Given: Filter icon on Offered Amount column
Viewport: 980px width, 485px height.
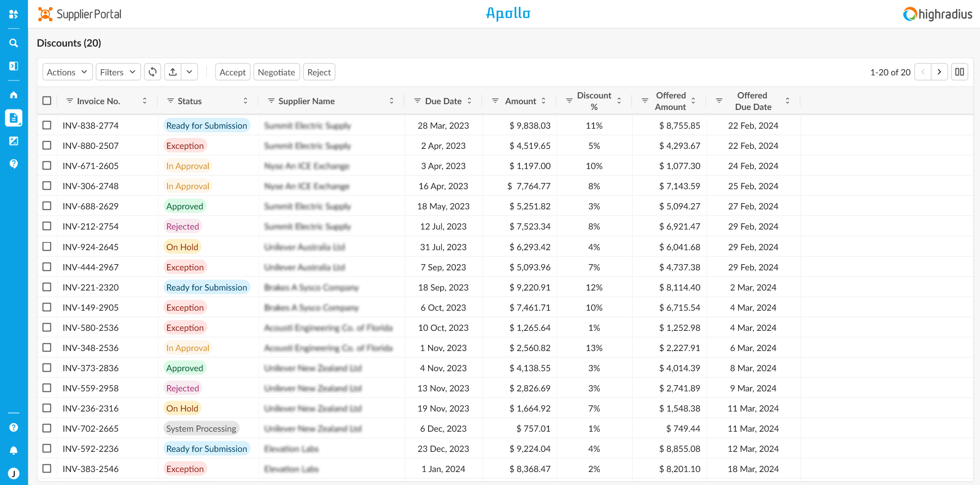Looking at the screenshot, I should (x=645, y=101).
